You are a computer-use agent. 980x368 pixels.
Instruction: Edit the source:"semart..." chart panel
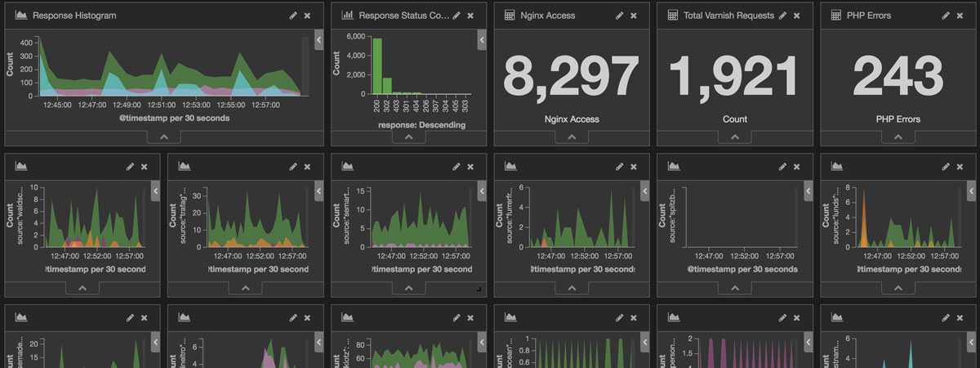(x=457, y=167)
